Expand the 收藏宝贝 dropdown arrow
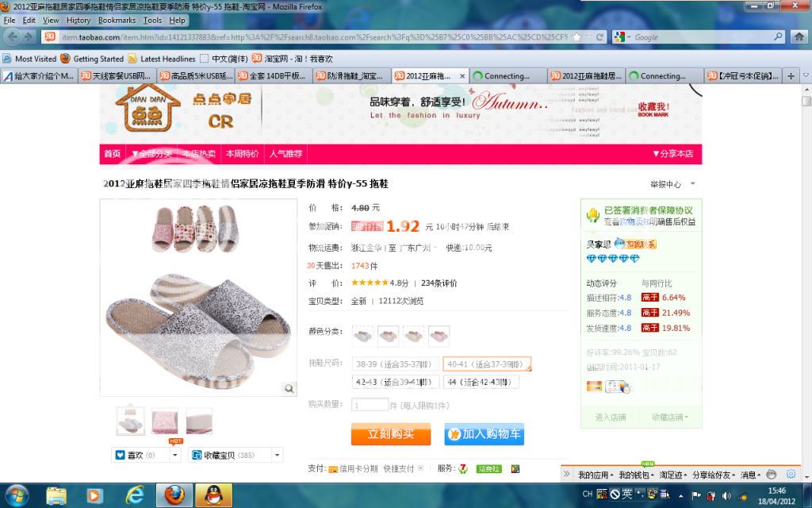Viewport: 812px width, 508px height. [x=277, y=456]
